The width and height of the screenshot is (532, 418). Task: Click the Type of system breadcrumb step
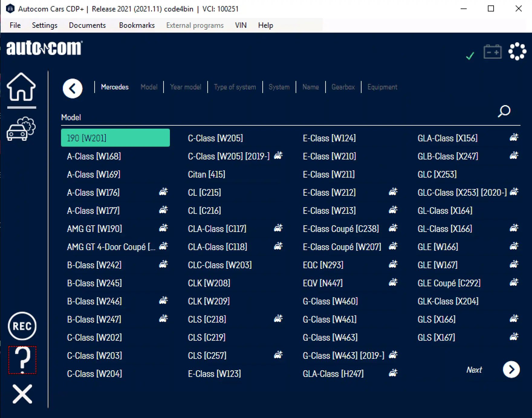(235, 87)
